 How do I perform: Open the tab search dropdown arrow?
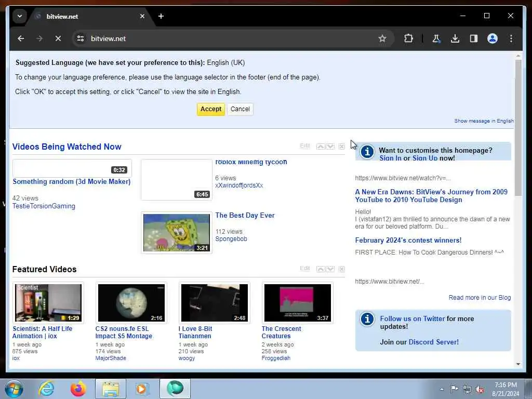20,16
